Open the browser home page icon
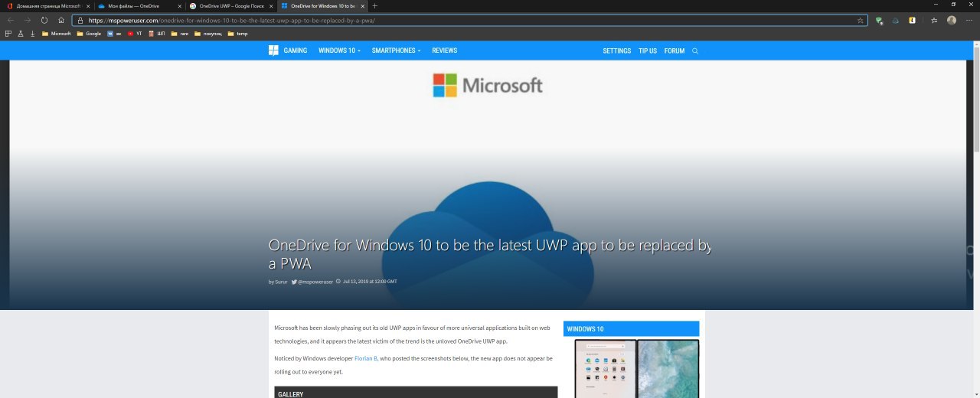The height and width of the screenshot is (398, 980). pyautogui.click(x=61, y=20)
